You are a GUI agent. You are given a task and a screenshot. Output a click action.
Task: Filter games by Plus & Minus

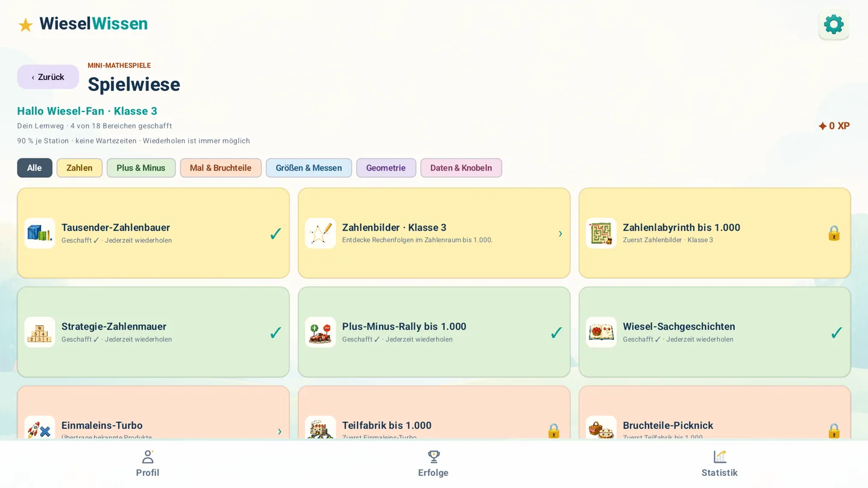tap(141, 168)
